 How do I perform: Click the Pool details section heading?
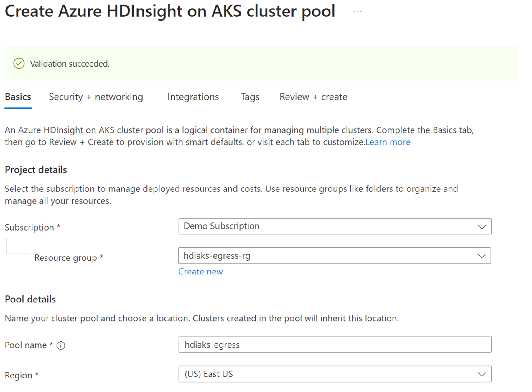[30, 299]
